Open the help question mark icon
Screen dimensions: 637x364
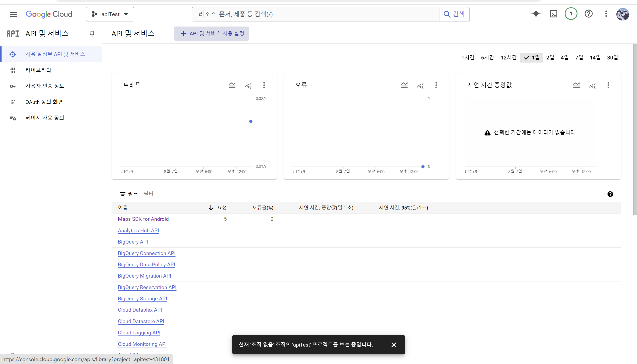[589, 14]
